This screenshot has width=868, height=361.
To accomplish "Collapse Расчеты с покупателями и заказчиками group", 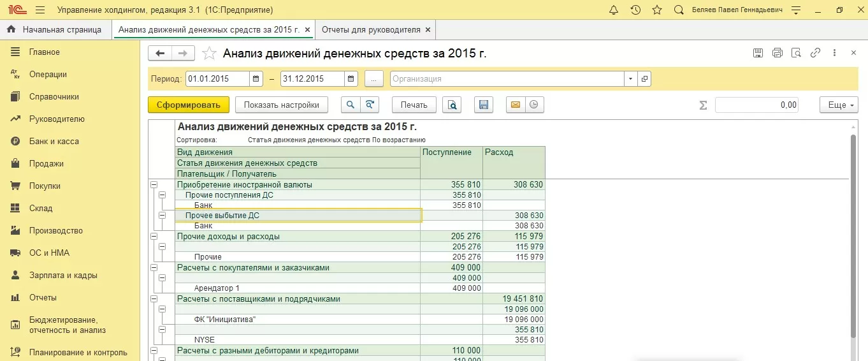I will coord(153,268).
